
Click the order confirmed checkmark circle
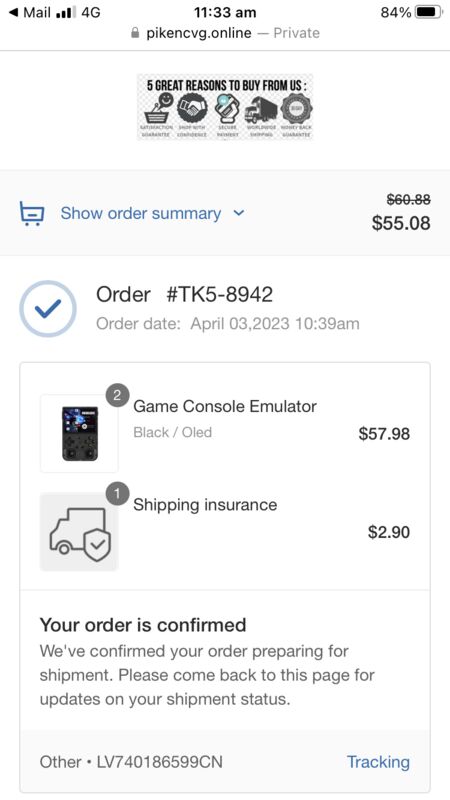48,309
